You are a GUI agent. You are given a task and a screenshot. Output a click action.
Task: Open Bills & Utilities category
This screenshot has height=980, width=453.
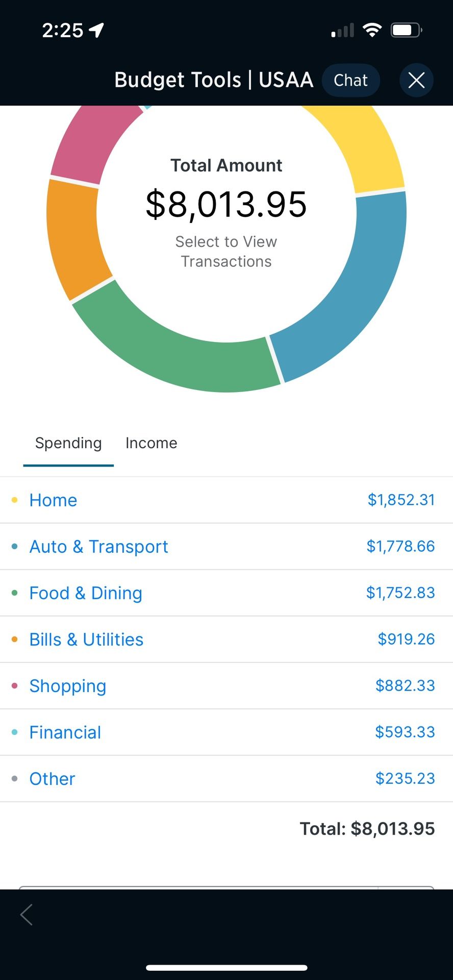pos(226,640)
